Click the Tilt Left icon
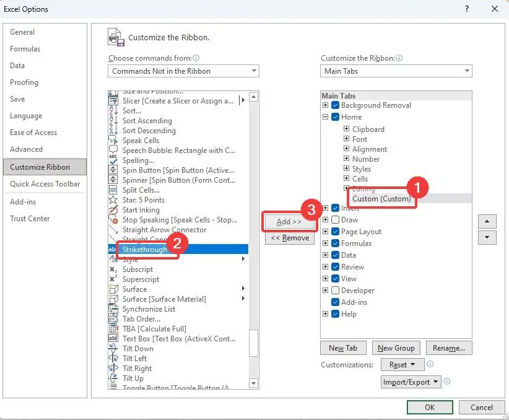The height and width of the screenshot is (420, 509). [x=113, y=358]
